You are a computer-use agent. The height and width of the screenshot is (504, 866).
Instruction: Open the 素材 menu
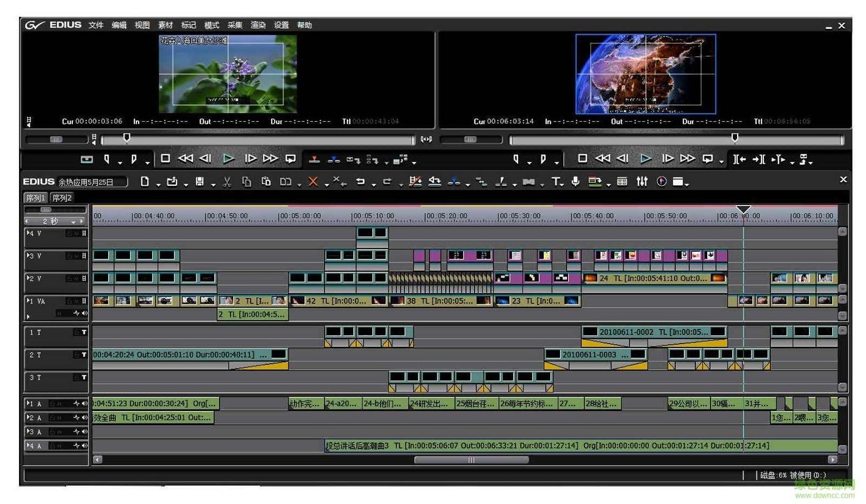click(x=165, y=25)
